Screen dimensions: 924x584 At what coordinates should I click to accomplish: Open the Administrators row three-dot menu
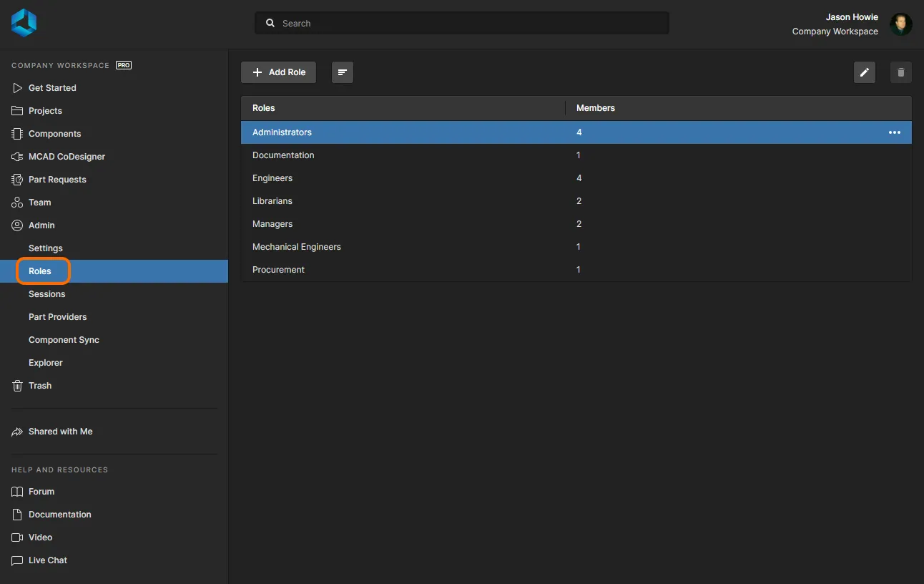point(894,132)
